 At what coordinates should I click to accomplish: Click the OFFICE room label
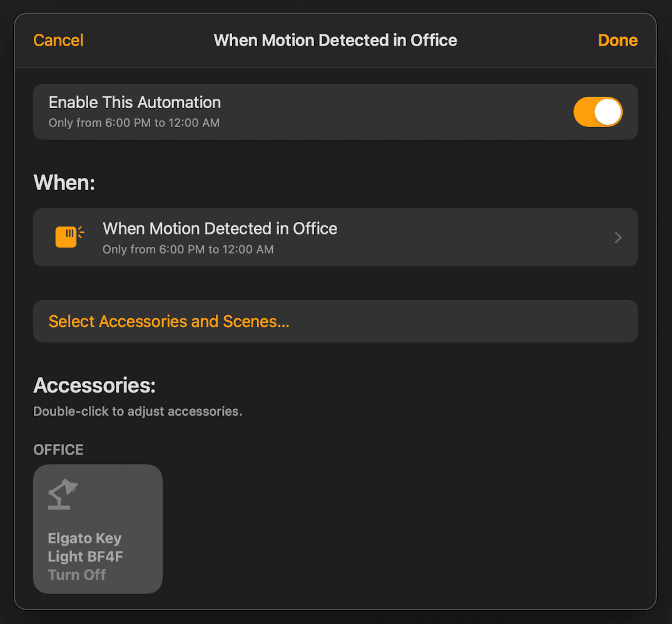[x=58, y=450]
